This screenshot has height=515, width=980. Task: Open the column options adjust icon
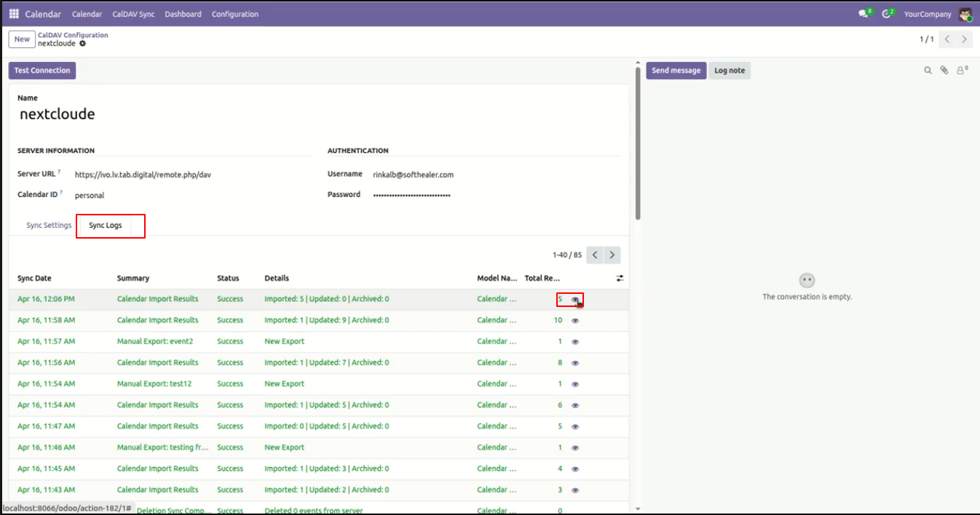coord(620,278)
